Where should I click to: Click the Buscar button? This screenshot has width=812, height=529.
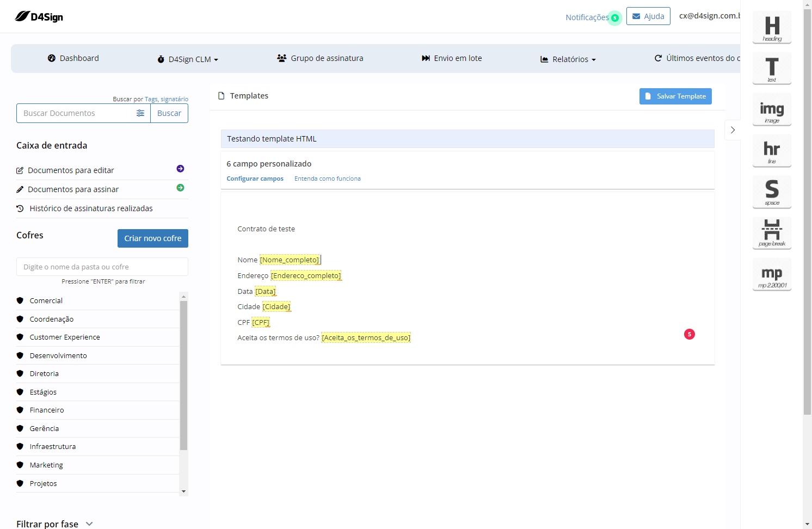pos(169,113)
